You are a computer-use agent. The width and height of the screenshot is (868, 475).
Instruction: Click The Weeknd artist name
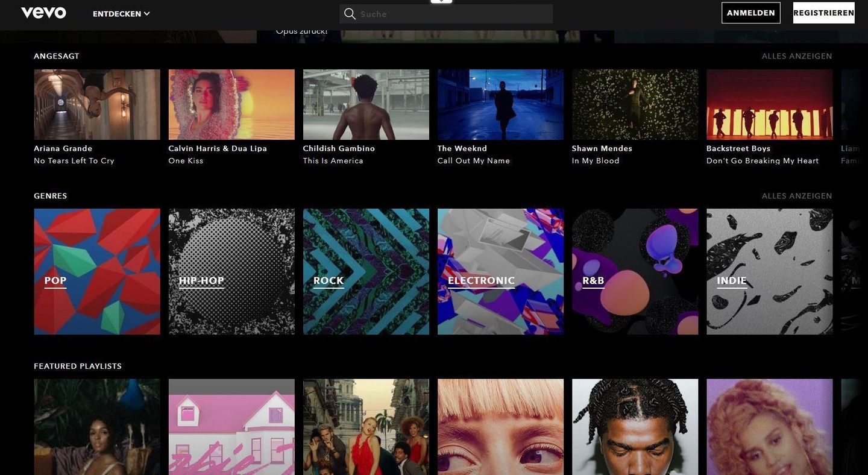coord(462,148)
